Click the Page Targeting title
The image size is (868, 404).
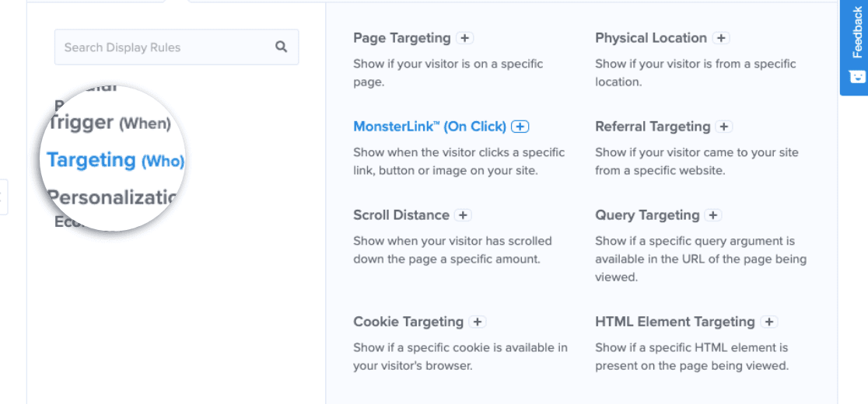tap(402, 38)
